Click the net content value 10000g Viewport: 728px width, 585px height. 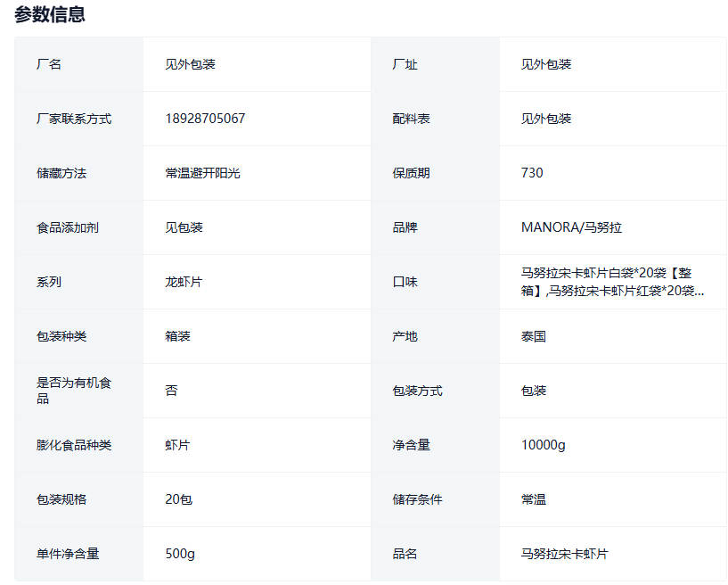click(543, 445)
